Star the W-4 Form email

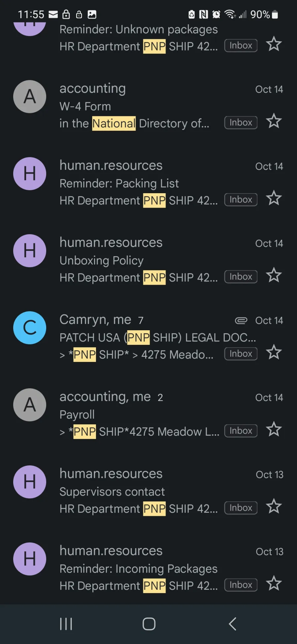[x=274, y=121]
